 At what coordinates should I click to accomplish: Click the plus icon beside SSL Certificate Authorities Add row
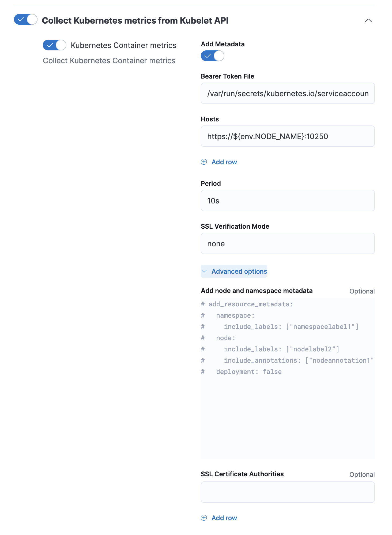[x=204, y=518]
